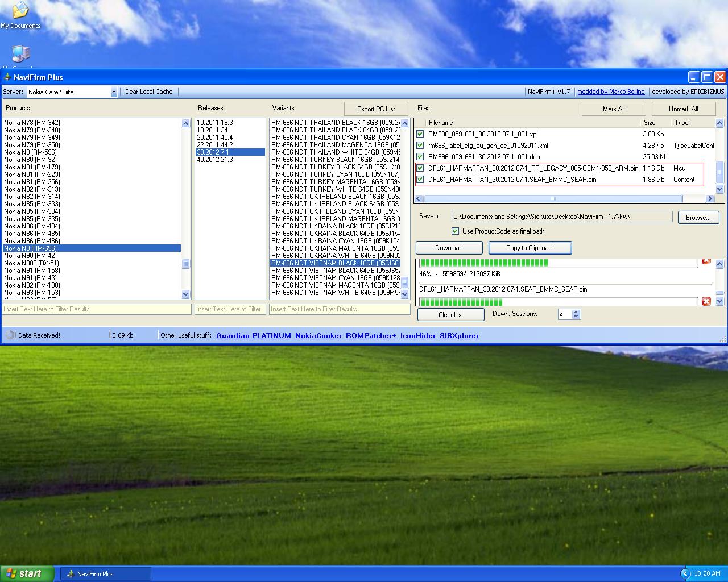Click Mark All button

[614, 109]
